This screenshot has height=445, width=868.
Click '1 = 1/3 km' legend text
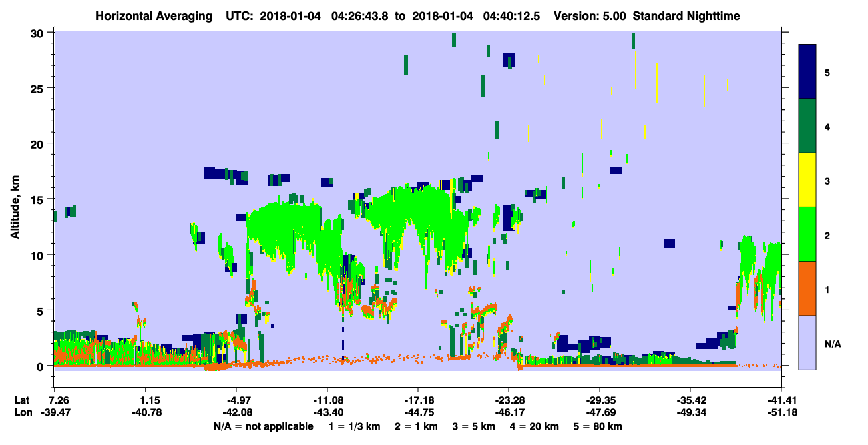[x=354, y=426]
